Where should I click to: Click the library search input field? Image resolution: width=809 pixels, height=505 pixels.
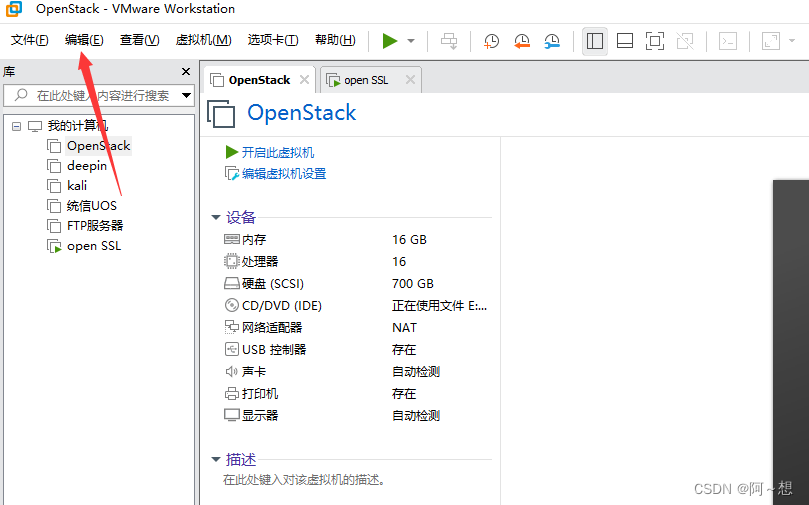98,95
